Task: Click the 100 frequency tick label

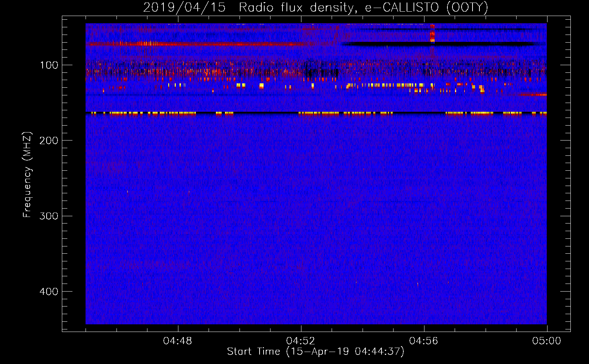Action: (x=49, y=65)
